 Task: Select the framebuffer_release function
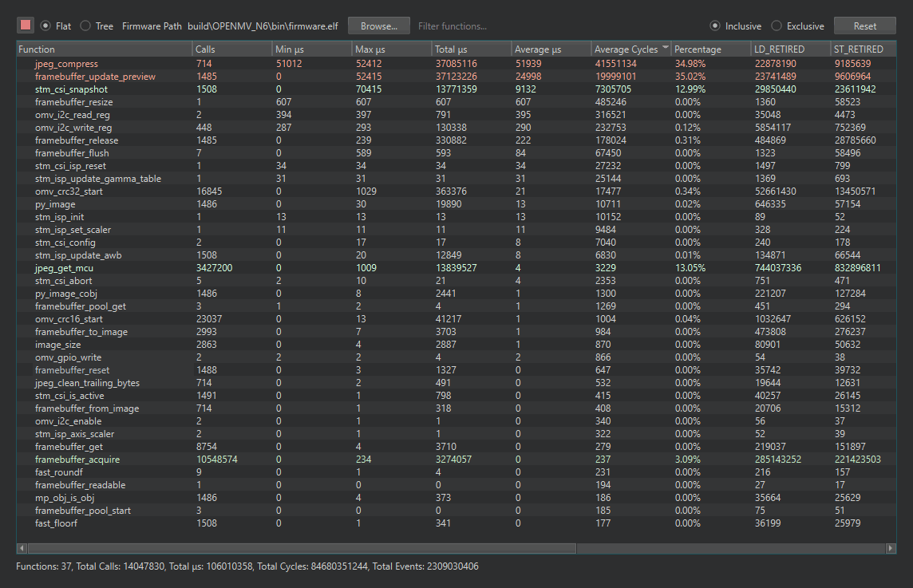457,140
